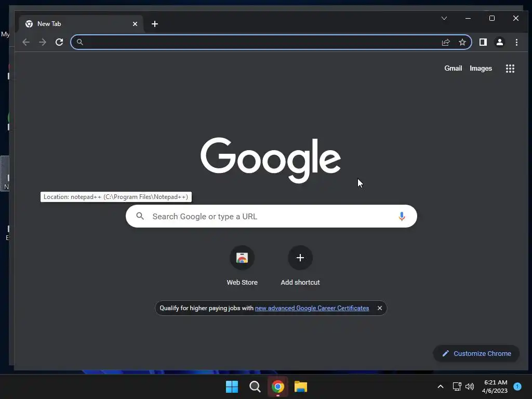Click the Chrome taskbar icon

click(277, 387)
